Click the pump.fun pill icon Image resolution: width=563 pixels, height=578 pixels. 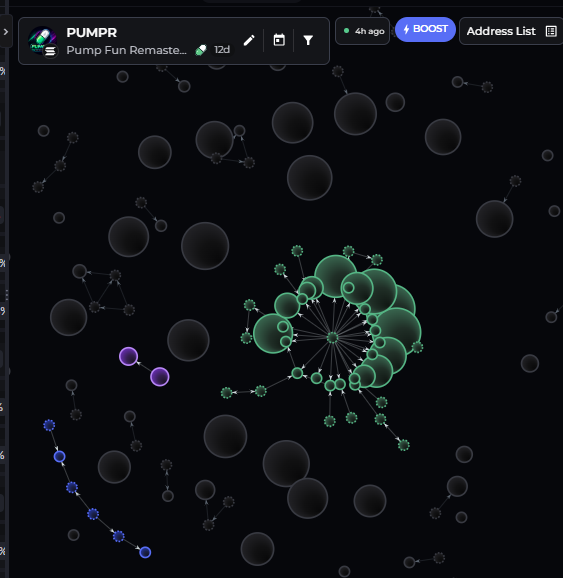tap(201, 50)
